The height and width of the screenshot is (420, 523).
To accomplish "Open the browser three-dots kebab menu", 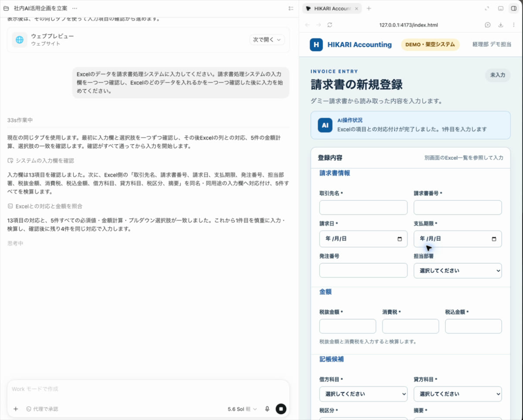I will 514,25.
